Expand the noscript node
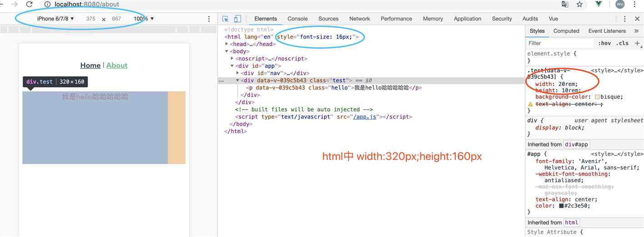644x237 pixels. coord(232,59)
